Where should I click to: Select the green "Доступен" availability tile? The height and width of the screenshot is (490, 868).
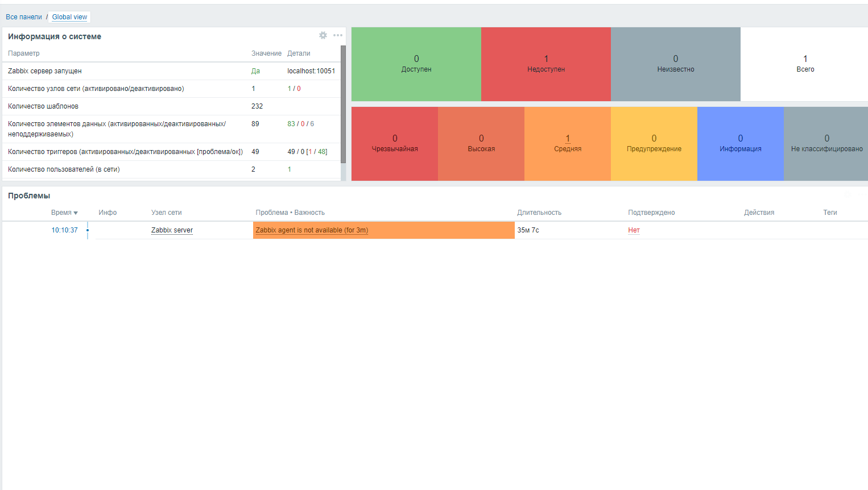click(x=416, y=64)
